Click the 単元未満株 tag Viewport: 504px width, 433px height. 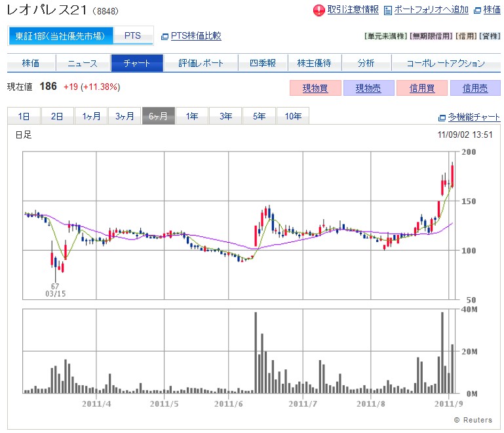386,36
